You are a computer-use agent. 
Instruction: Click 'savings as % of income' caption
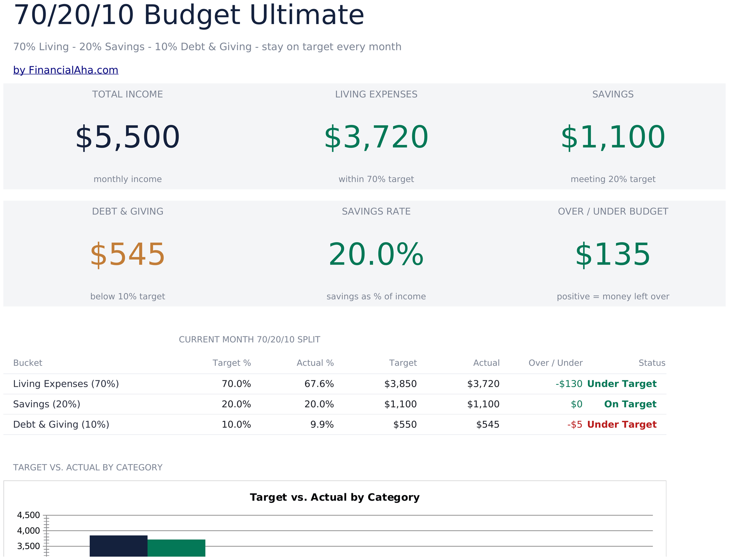(x=376, y=297)
